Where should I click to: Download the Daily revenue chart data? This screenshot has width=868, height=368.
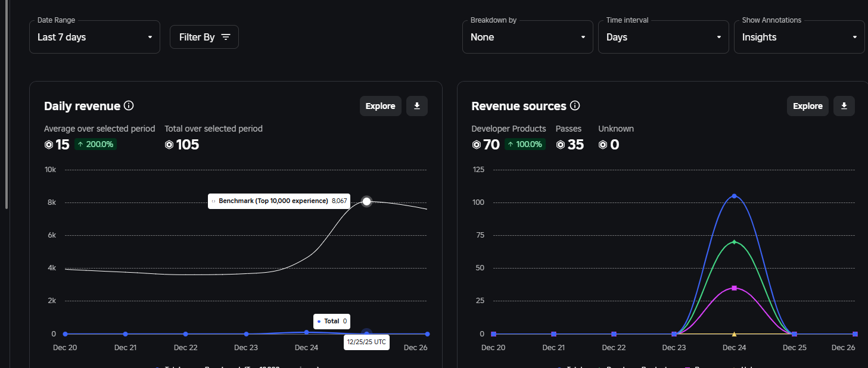pyautogui.click(x=417, y=106)
